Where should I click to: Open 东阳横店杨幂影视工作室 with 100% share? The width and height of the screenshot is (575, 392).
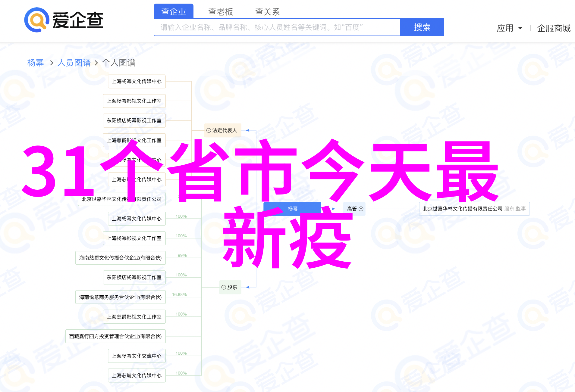134,277
